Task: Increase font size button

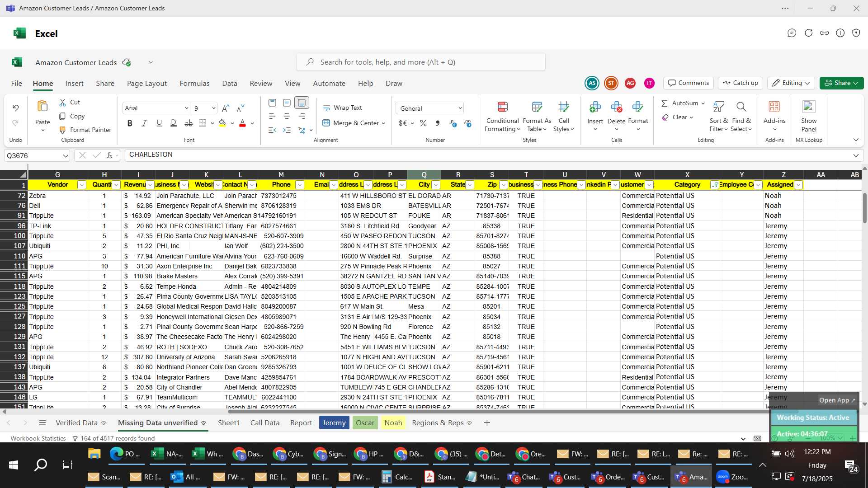Action: coord(226,108)
